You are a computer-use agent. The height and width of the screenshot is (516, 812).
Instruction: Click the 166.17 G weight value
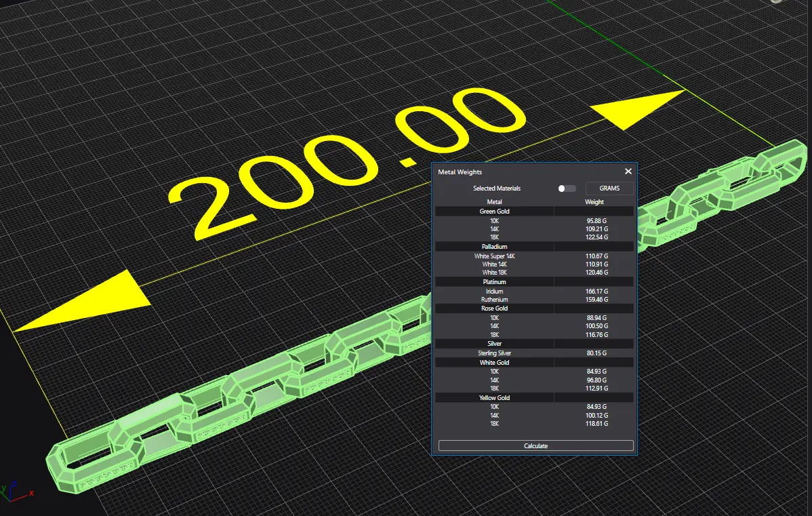click(596, 291)
